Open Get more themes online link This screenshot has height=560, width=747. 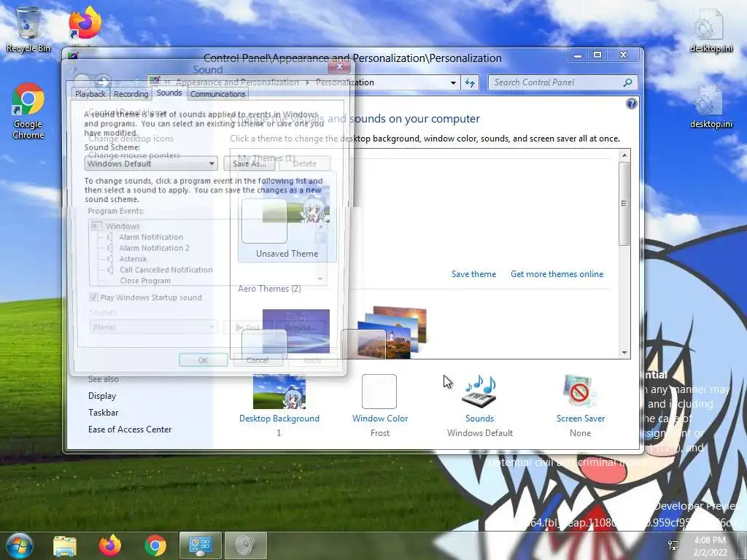(557, 274)
